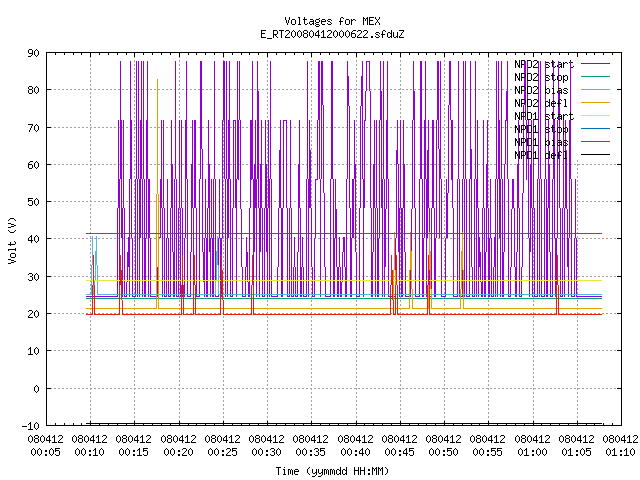Viewport: 640px width, 480px height.
Task: Click the y-axis tick value 60
Action: (33, 165)
